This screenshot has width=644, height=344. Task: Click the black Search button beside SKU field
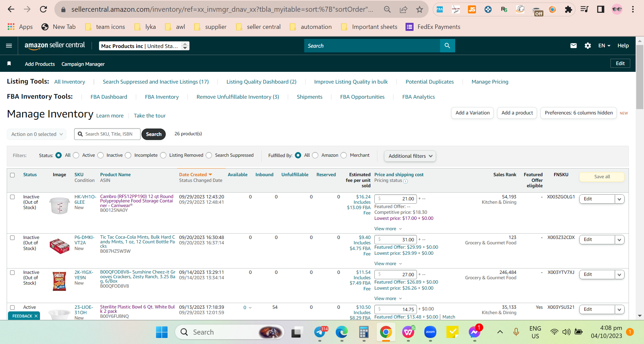(x=154, y=134)
